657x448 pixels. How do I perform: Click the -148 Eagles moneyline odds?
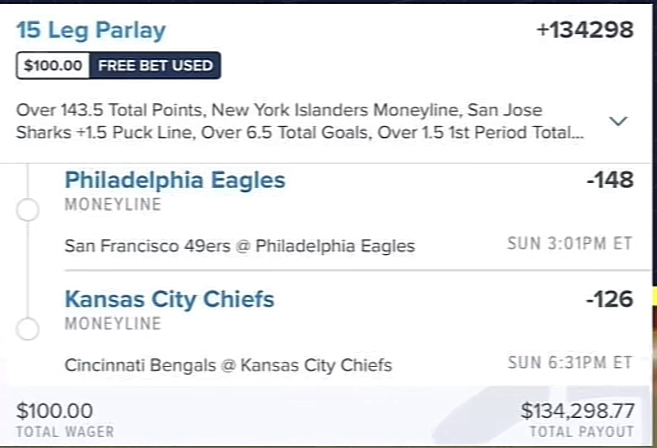[609, 181]
